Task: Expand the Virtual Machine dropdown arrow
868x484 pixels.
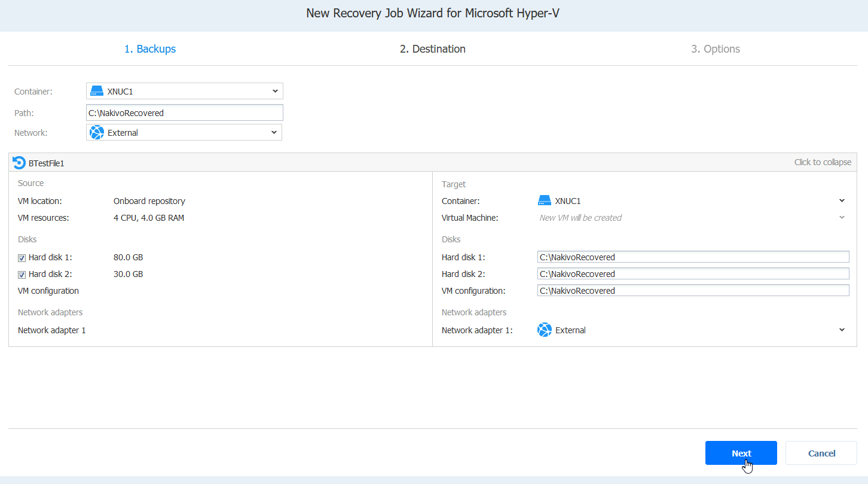Action: [x=842, y=217]
